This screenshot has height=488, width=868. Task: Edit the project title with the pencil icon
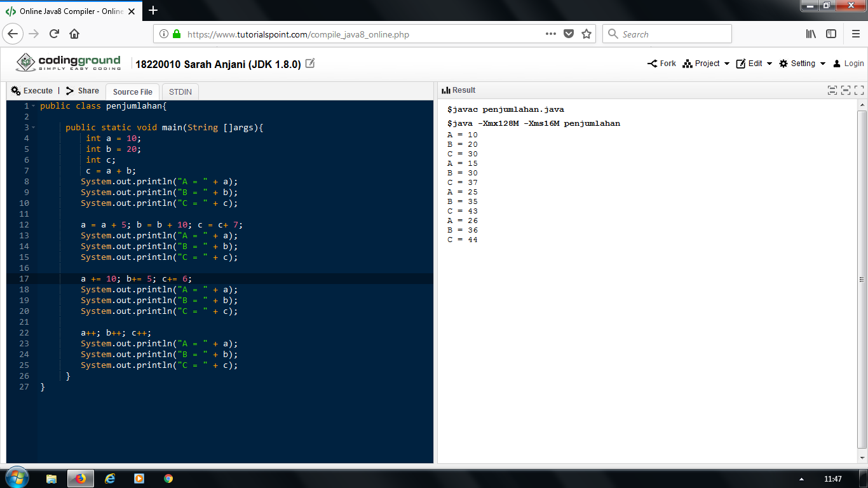coord(310,64)
